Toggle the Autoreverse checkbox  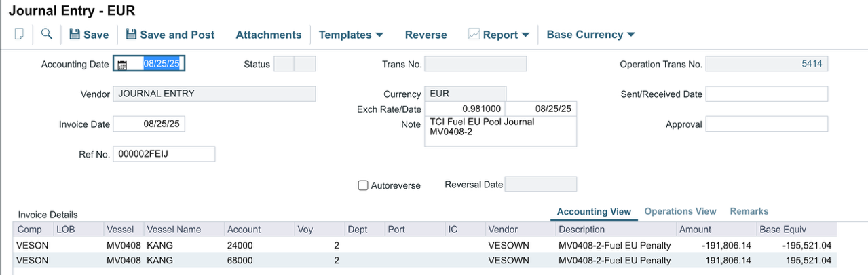click(x=363, y=185)
